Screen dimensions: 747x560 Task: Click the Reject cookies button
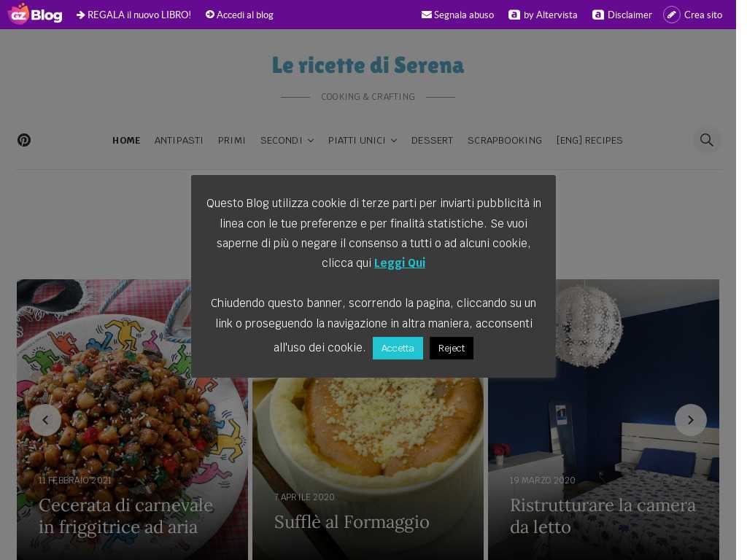click(451, 348)
